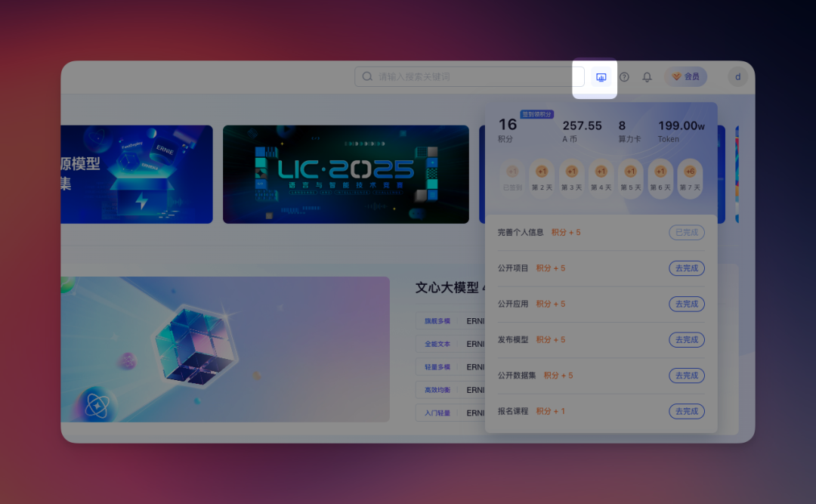Click the magnifier icon in search box
816x504 pixels.
tap(367, 76)
